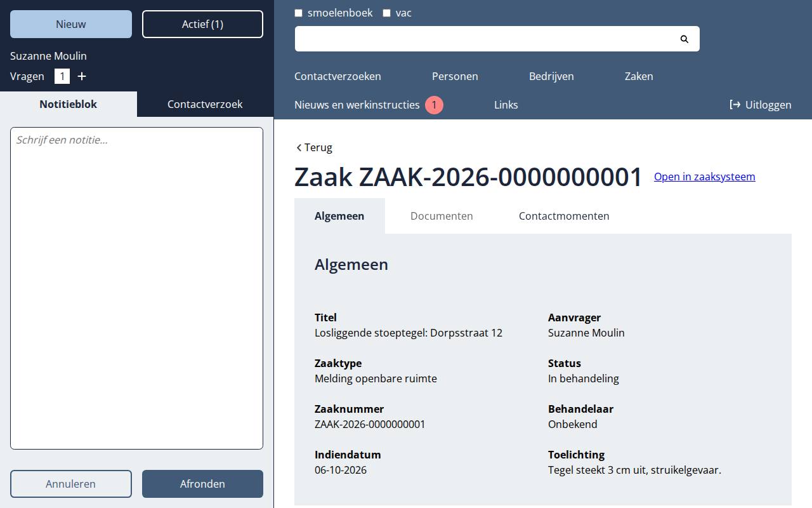Click the Toelichting text about Tegel steekt uit
Screen dimensions: 812x508
pos(634,470)
